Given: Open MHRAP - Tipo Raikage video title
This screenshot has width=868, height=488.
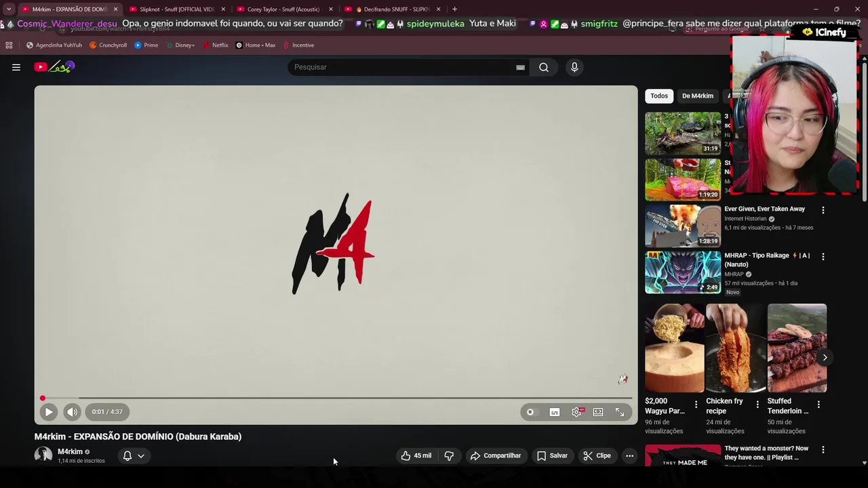Looking at the screenshot, I should pyautogui.click(x=767, y=260).
